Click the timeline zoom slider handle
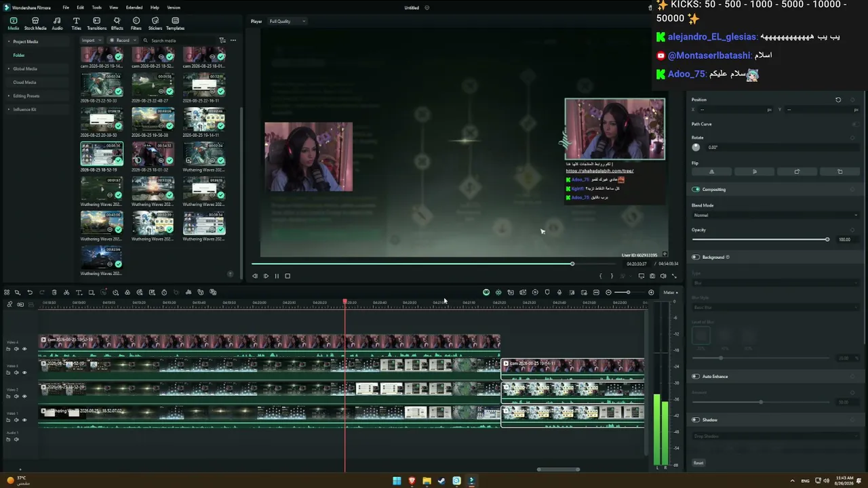The width and height of the screenshot is (868, 488). (628, 293)
